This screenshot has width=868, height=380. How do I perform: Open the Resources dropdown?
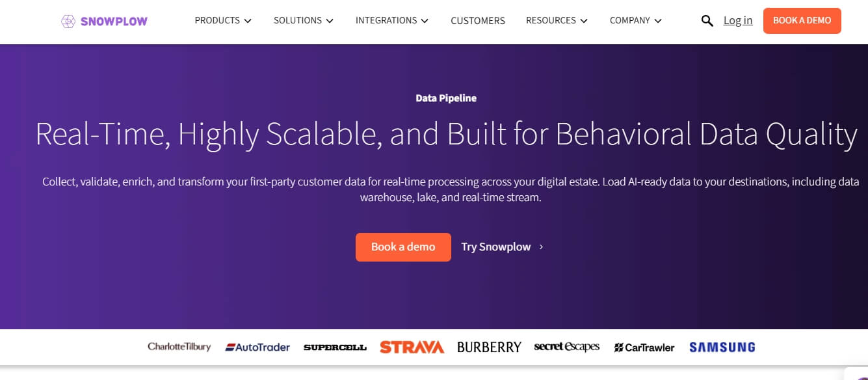click(x=556, y=20)
